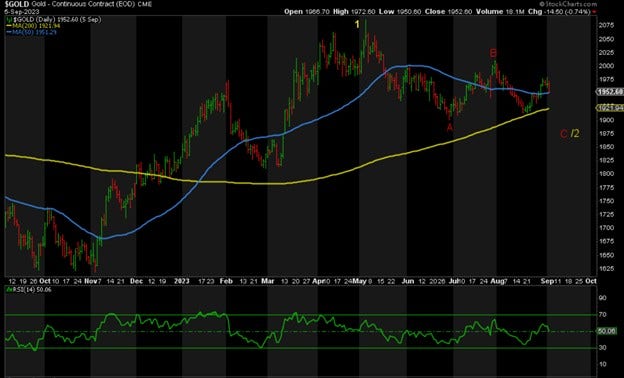The image size is (624, 378).
Task: Click the 'Jun' month on date axis
Action: click(408, 281)
